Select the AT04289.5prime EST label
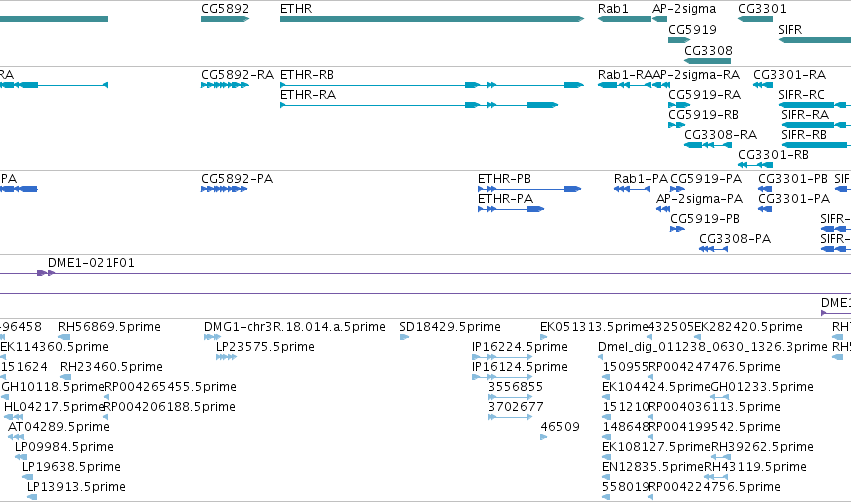851x502 pixels. 59,427
